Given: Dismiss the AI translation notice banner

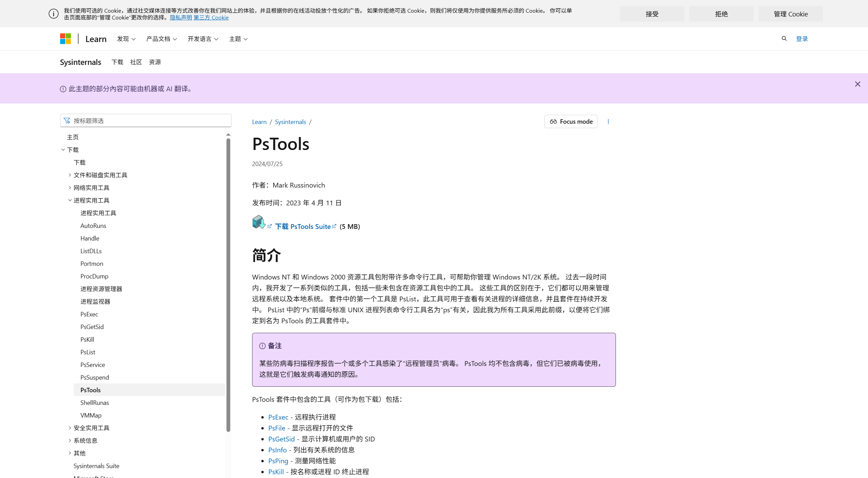Looking at the screenshot, I should click(857, 84).
